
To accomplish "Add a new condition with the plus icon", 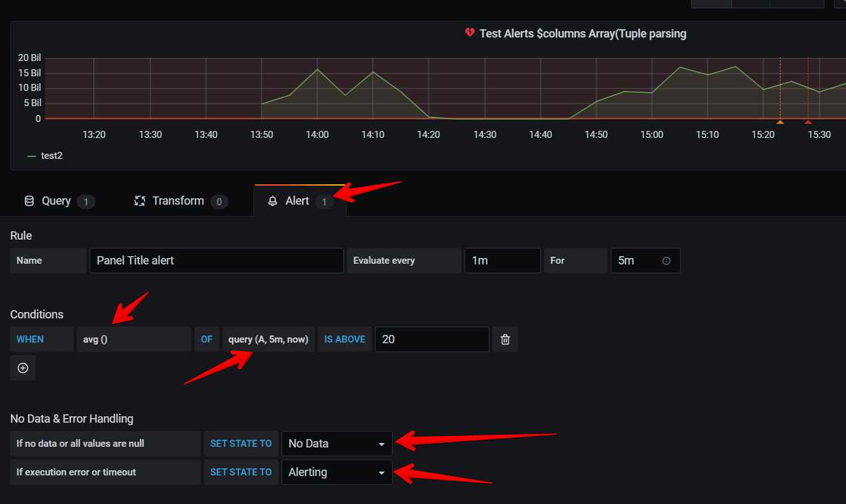I will point(22,368).
